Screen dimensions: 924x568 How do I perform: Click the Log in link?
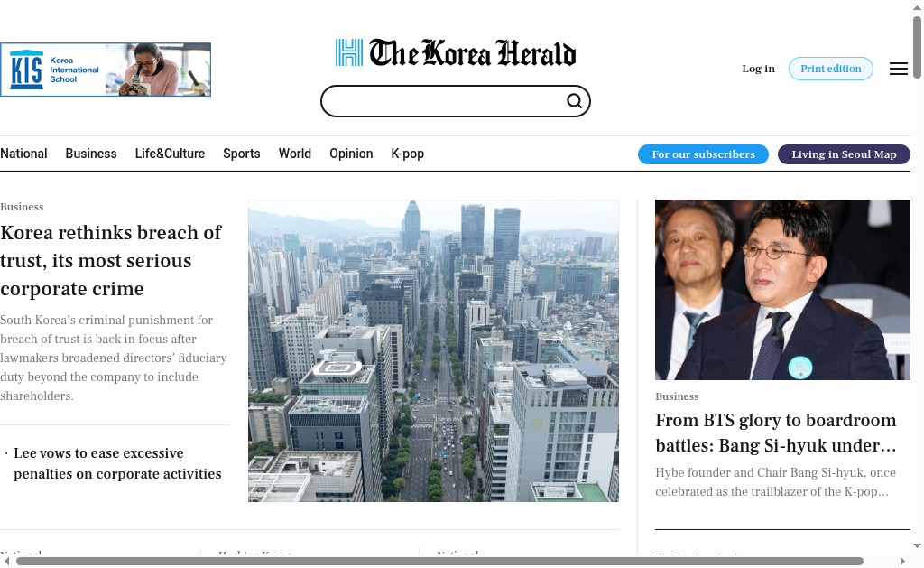(x=758, y=69)
